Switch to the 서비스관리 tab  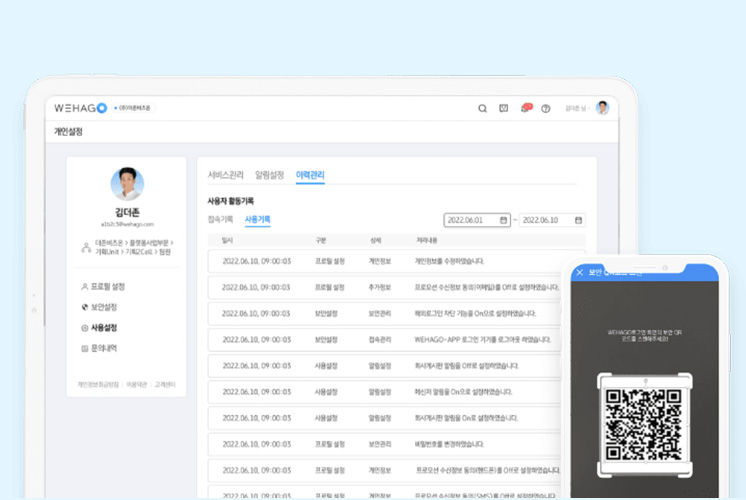pyautogui.click(x=226, y=175)
